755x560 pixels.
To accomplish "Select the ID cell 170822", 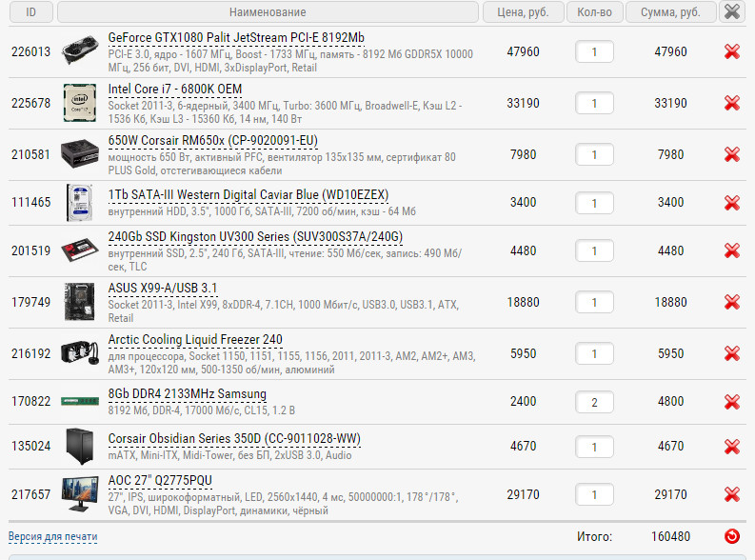I will [30, 401].
